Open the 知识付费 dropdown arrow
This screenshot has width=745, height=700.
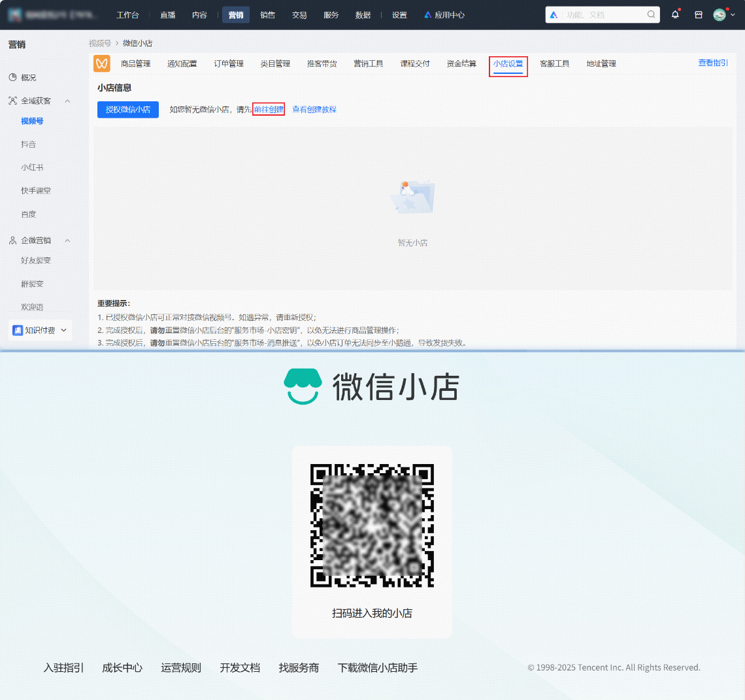pyautogui.click(x=63, y=330)
